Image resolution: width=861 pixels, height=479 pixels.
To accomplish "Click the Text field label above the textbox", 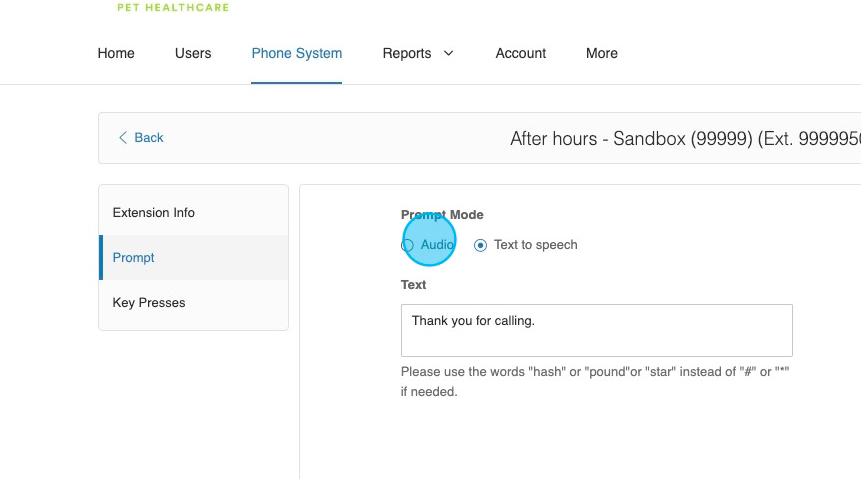I will click(413, 285).
